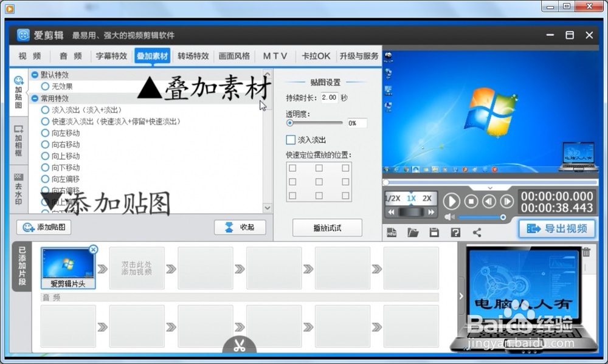Open the 去水印 sidebar panel
The image size is (608, 364).
[18, 189]
